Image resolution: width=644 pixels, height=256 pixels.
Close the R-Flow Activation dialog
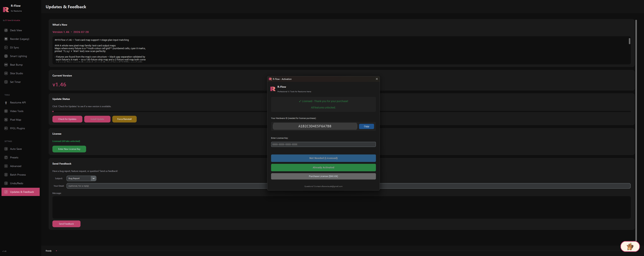[377, 79]
